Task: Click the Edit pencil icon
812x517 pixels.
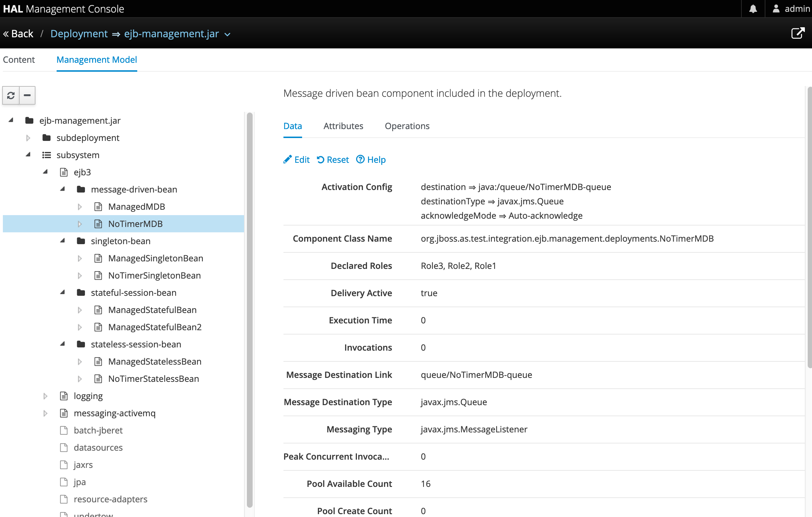Action: [x=288, y=159]
